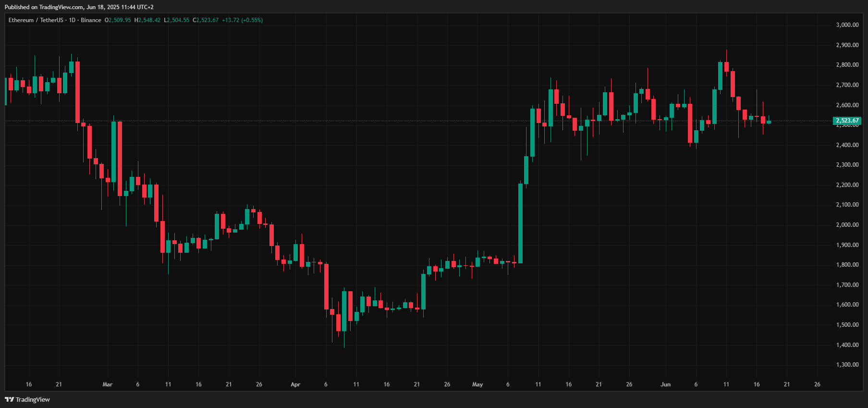Click the latest small green candle at far right
868x408 pixels.
pyautogui.click(x=769, y=122)
